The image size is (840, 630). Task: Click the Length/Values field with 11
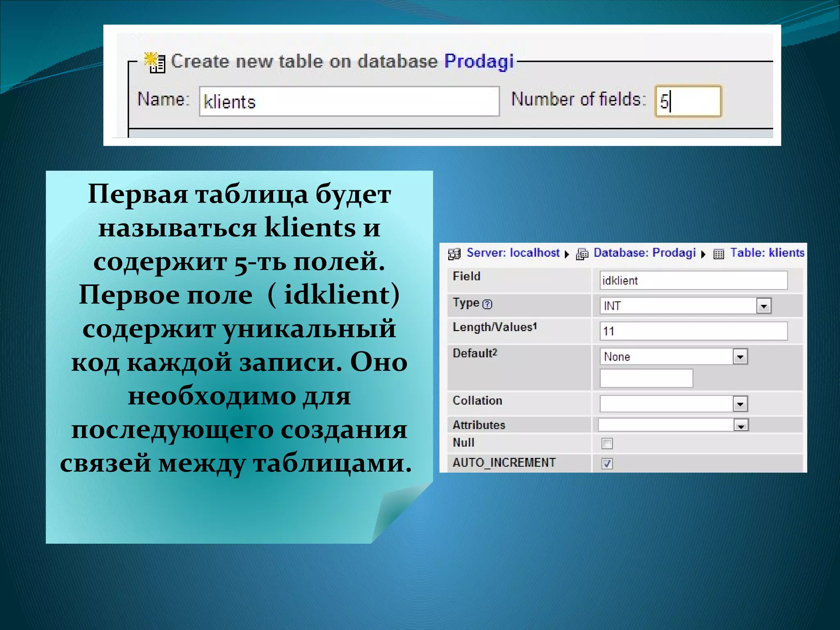coord(693,331)
